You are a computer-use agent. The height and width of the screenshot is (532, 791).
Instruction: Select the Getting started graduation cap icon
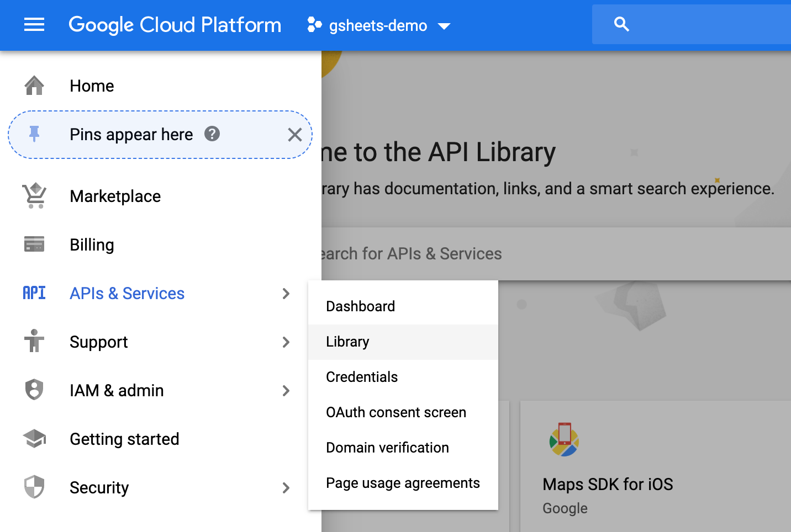tap(34, 438)
